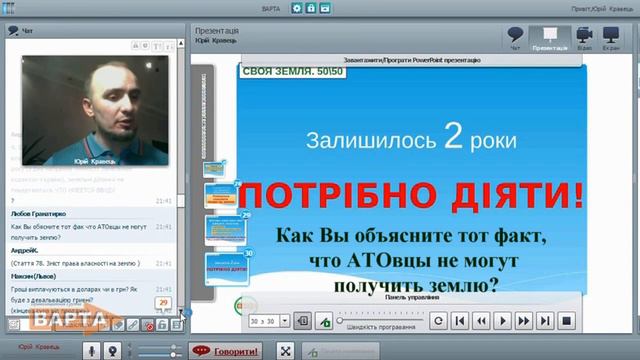
Task: Click the red blocked icon in chat toolbar
Action: tap(147, 325)
